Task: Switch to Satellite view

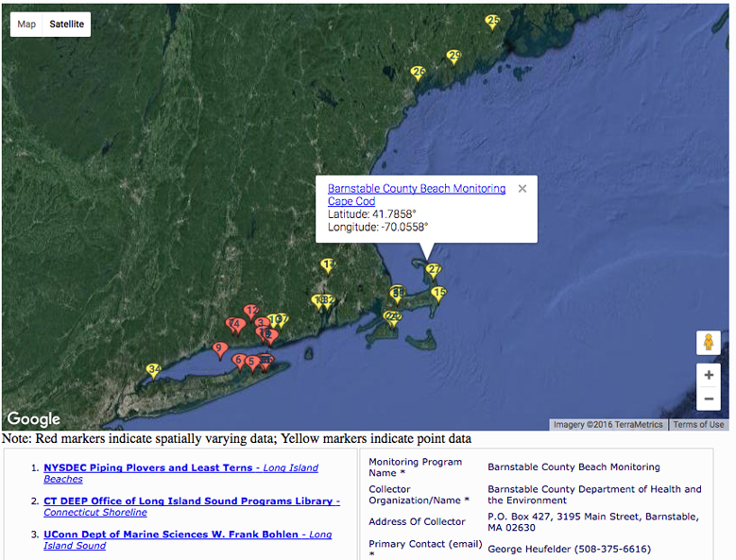Action: pyautogui.click(x=67, y=24)
